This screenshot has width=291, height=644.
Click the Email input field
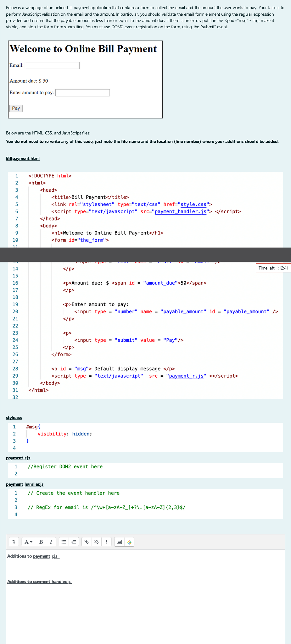(52, 65)
